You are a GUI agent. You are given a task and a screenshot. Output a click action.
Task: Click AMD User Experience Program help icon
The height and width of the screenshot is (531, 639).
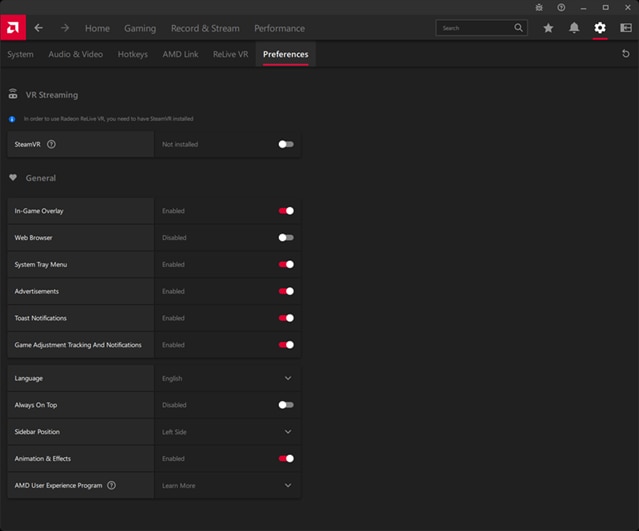(111, 485)
